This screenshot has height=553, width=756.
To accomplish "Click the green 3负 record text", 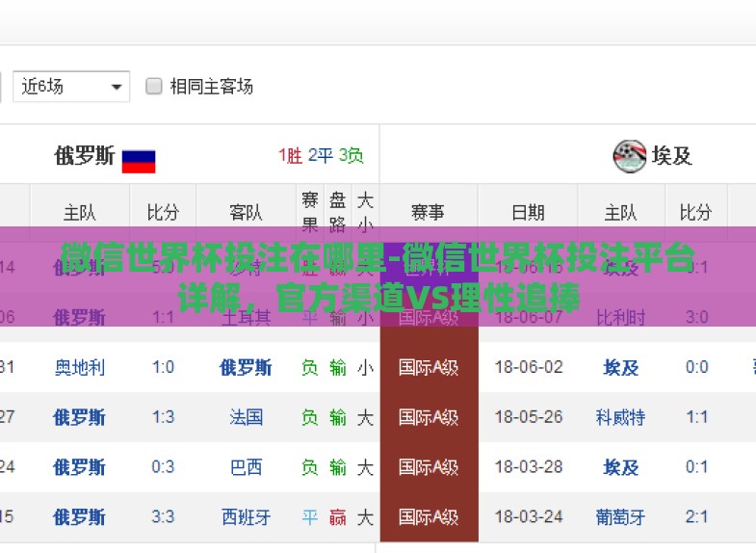I will 351,156.
